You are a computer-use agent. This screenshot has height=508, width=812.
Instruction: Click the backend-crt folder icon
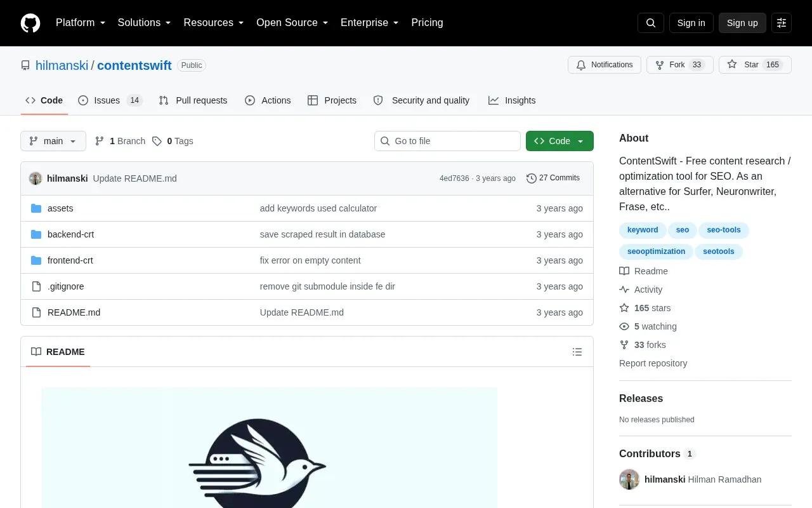[x=36, y=234]
